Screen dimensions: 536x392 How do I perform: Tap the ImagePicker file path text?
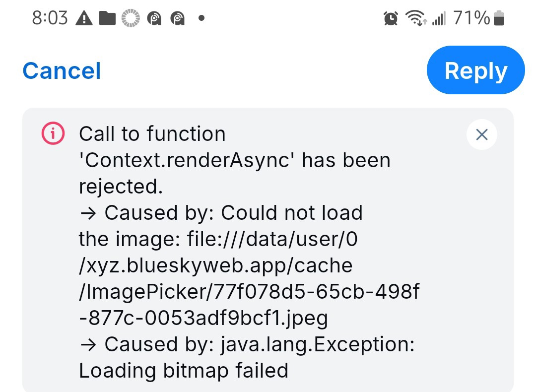[x=248, y=292]
